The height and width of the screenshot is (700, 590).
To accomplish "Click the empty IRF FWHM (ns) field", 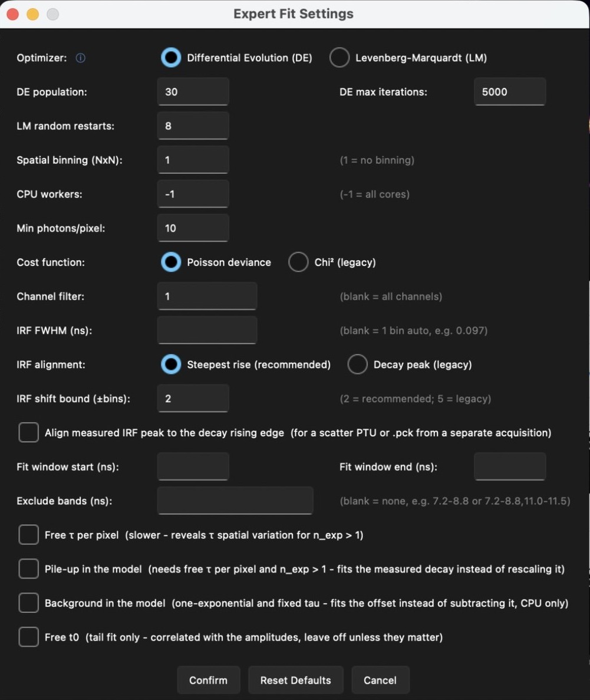I will tap(207, 330).
